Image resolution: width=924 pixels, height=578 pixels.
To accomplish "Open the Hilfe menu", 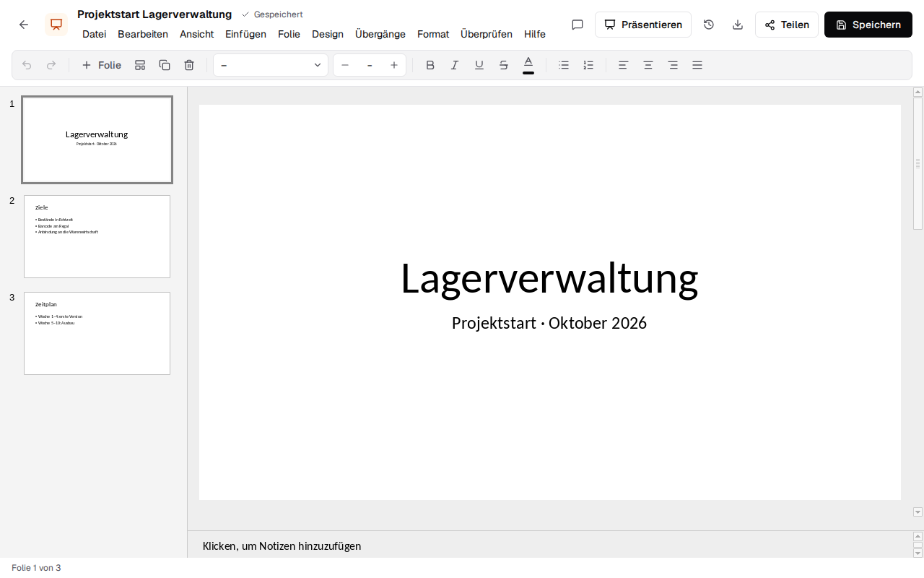I will pyautogui.click(x=535, y=34).
